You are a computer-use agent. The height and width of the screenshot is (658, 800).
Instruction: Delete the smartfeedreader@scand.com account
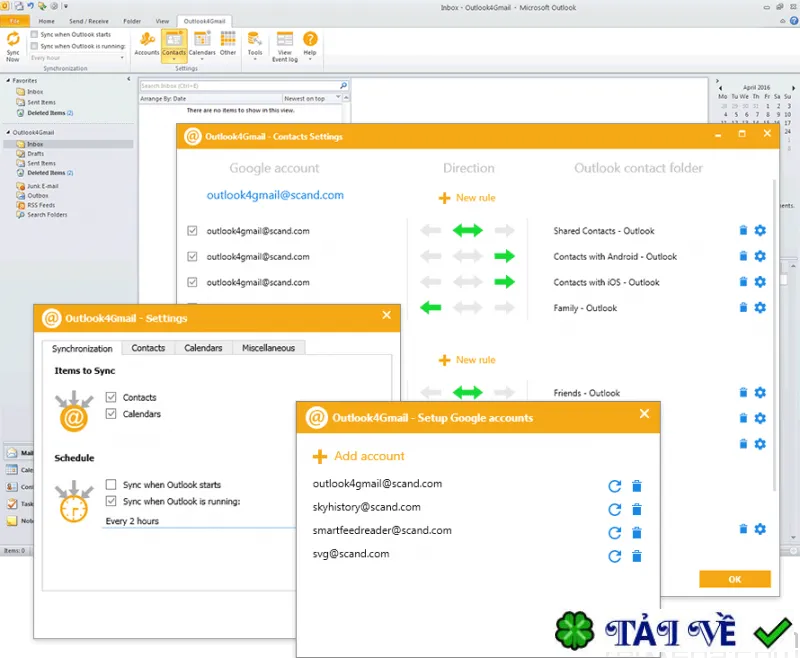637,533
